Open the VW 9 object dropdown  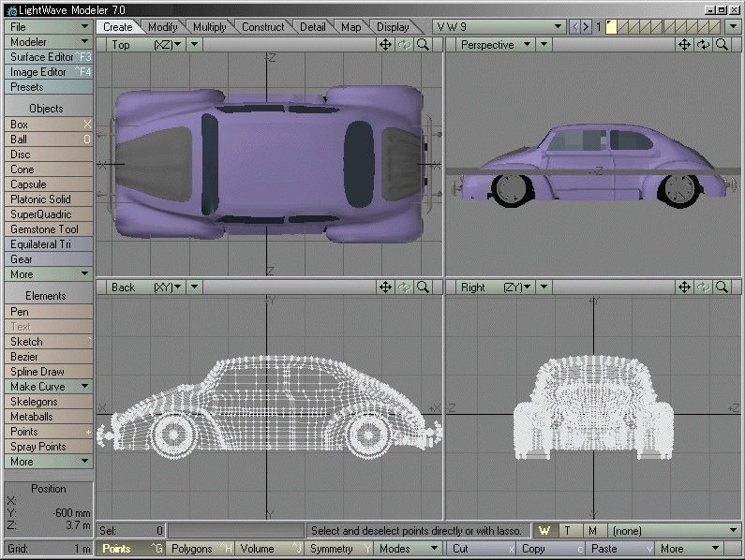click(499, 27)
